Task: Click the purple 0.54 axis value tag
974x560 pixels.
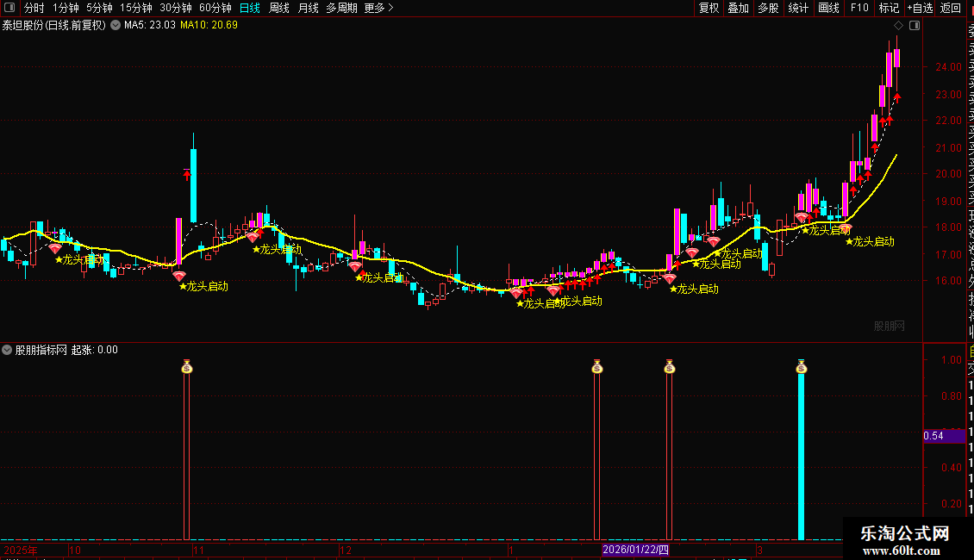Action: pyautogui.click(x=944, y=436)
